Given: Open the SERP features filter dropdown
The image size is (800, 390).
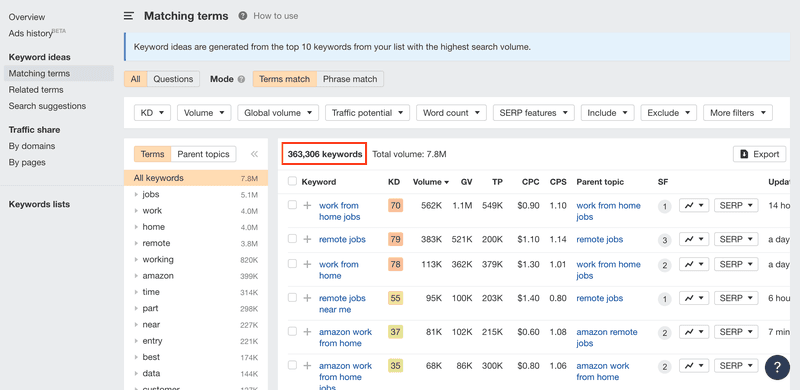Looking at the screenshot, I should [534, 113].
